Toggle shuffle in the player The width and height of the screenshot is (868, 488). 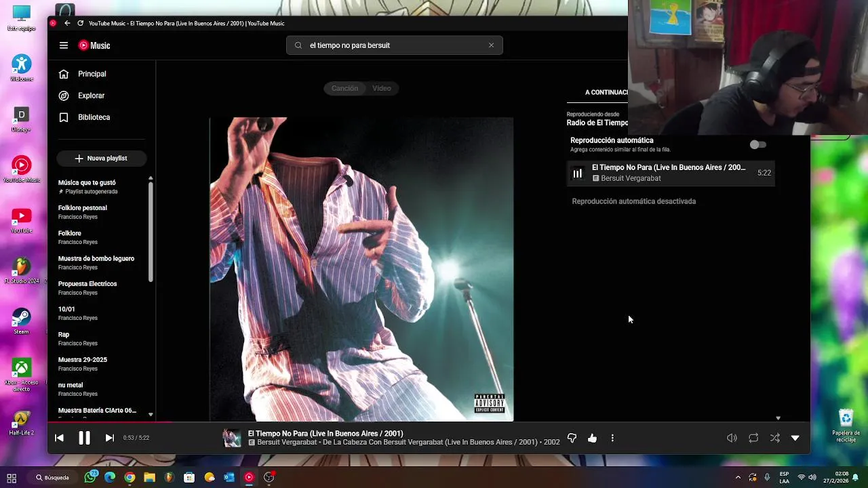point(774,438)
